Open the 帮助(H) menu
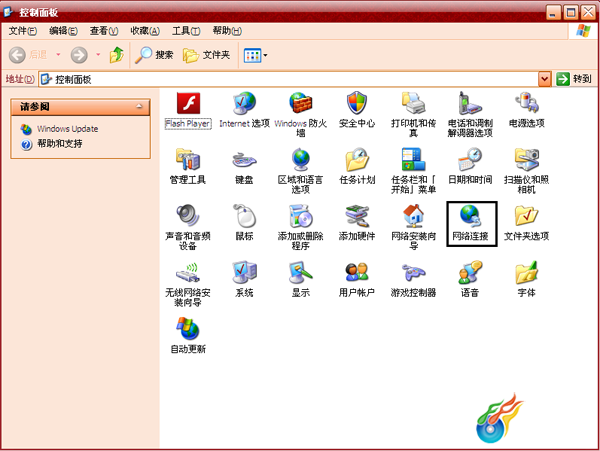 click(x=227, y=31)
